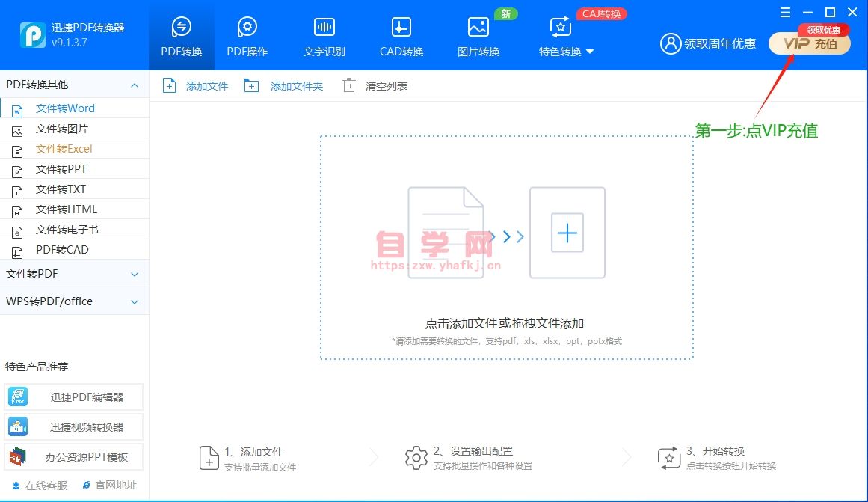Open 在线客服 support link
The width and height of the screenshot is (868, 502).
[40, 486]
